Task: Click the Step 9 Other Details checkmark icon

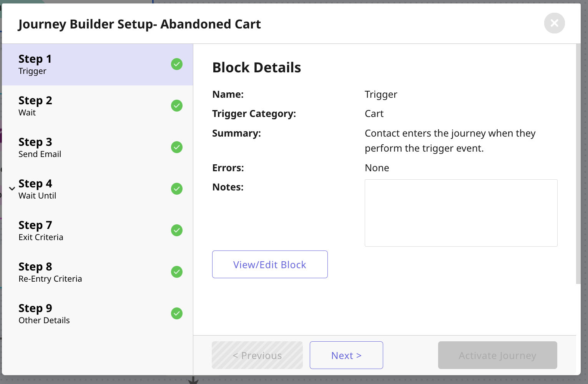Action: pyautogui.click(x=177, y=314)
